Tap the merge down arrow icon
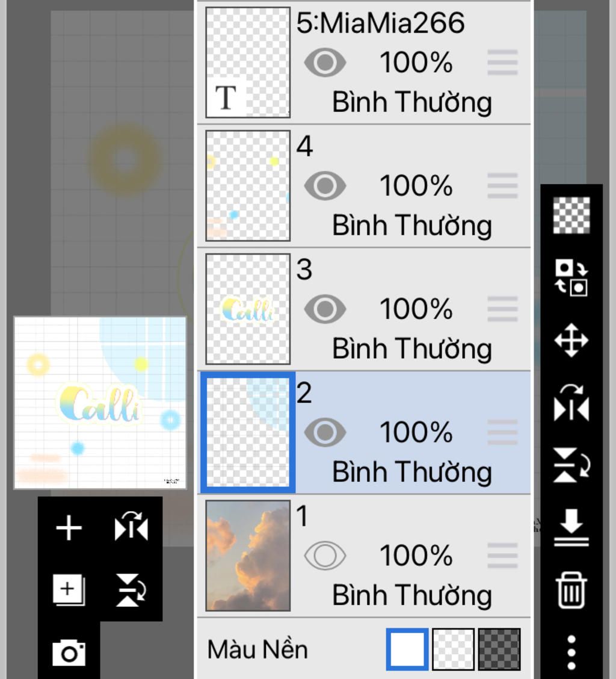The width and height of the screenshot is (616, 679). (571, 527)
